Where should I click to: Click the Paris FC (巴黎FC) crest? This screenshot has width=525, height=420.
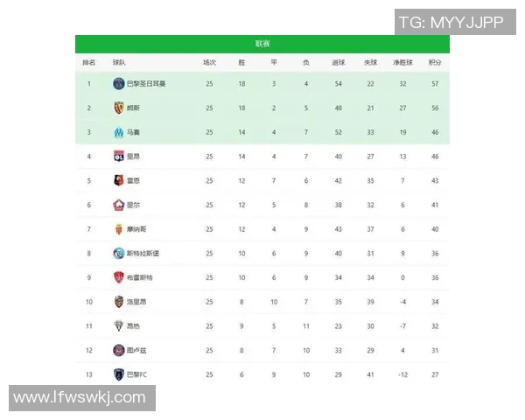pos(119,374)
